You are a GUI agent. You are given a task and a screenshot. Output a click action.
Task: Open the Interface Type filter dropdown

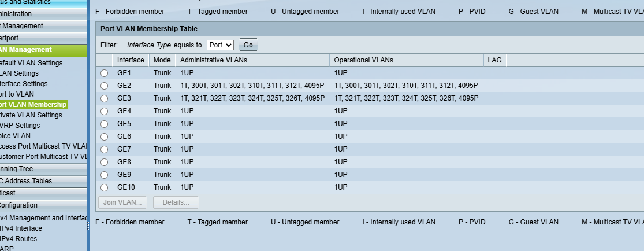pyautogui.click(x=220, y=45)
